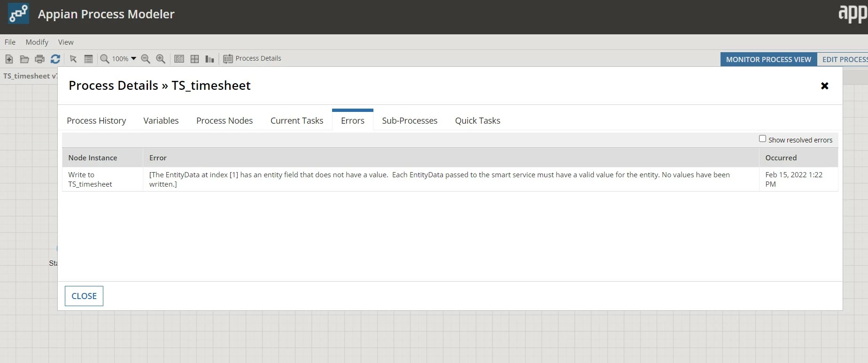Zoom out of the process canvas

[146, 59]
